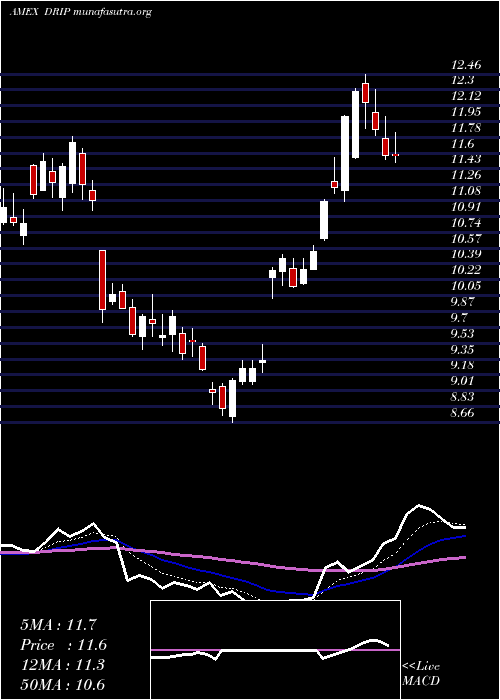Select the 10.74 price axis label
The image size is (500, 700).
(x=466, y=223)
